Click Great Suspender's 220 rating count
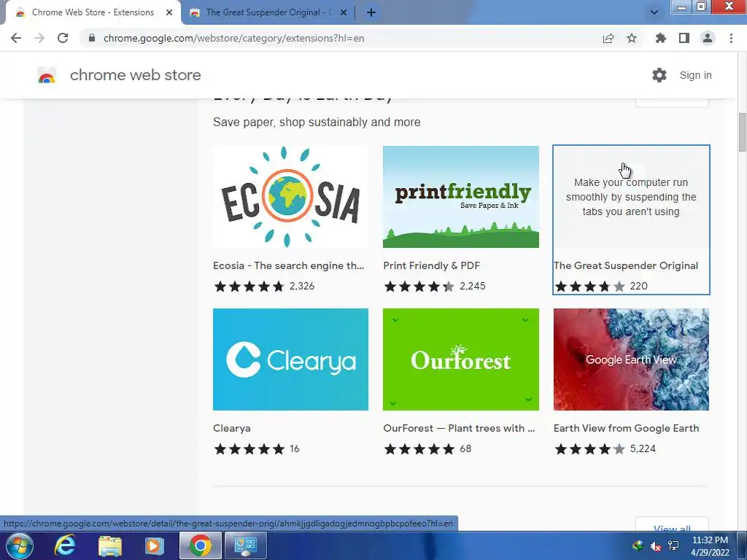Viewport: 747px width, 560px height. coord(639,286)
